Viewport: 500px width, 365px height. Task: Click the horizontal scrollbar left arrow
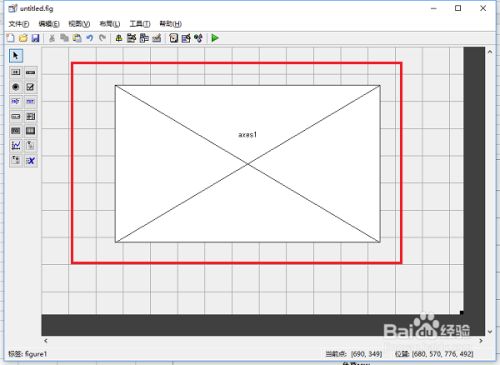[46, 341]
